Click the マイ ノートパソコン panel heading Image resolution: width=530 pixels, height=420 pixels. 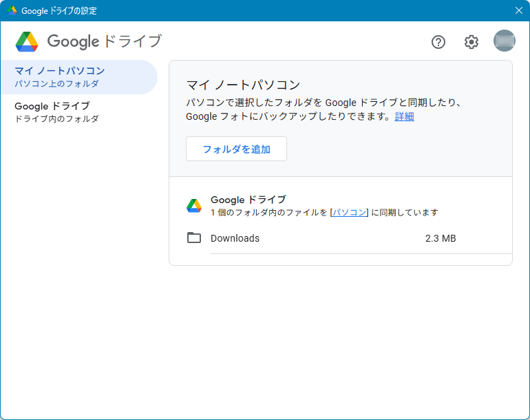(x=243, y=85)
